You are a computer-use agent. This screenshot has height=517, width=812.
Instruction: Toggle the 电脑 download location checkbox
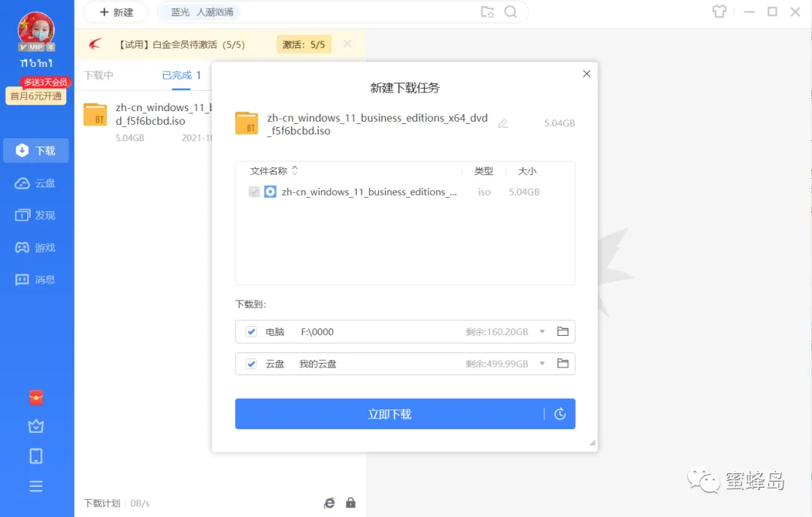251,331
